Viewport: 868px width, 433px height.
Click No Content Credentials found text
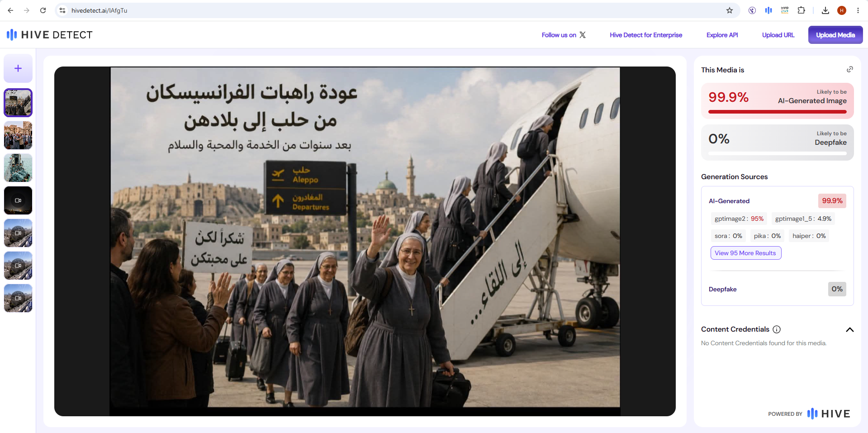point(764,343)
